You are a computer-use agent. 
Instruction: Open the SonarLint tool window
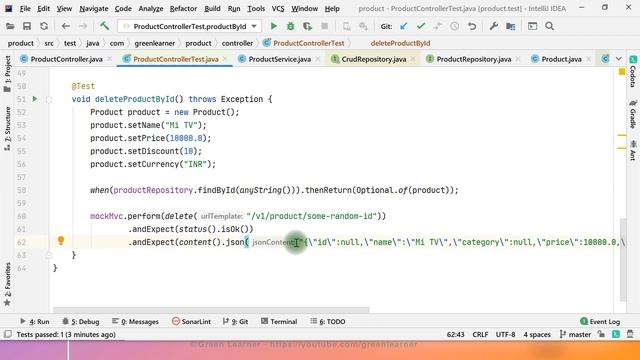pos(191,322)
